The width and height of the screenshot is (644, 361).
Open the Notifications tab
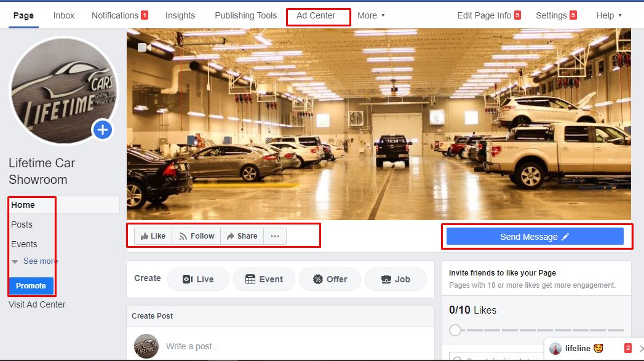pos(115,15)
